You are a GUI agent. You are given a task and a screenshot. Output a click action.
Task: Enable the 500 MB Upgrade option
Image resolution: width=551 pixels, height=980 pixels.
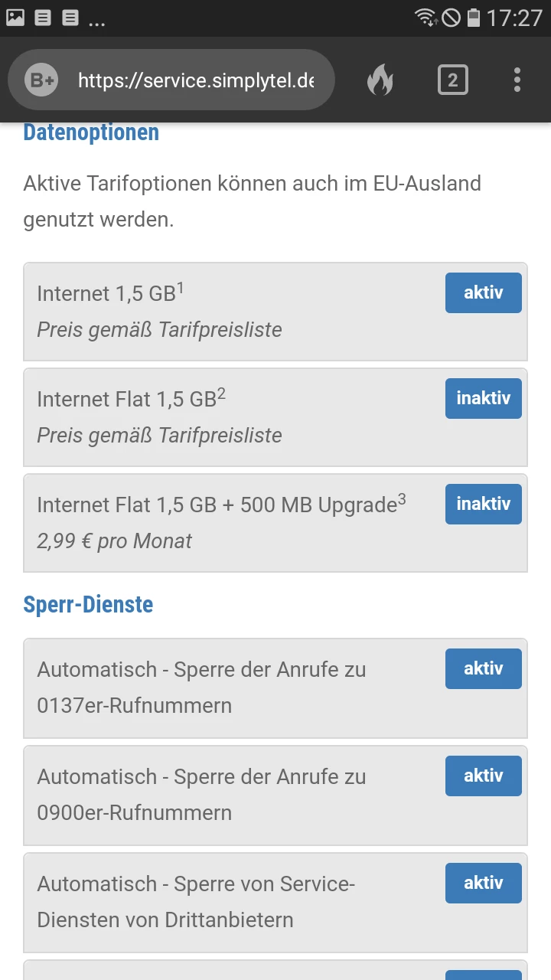pyautogui.click(x=483, y=504)
